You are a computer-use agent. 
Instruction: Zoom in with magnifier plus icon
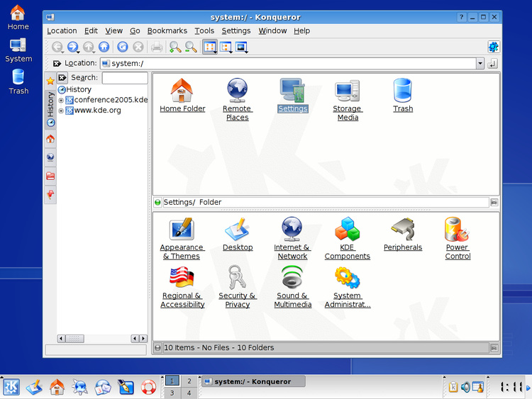tap(175, 47)
